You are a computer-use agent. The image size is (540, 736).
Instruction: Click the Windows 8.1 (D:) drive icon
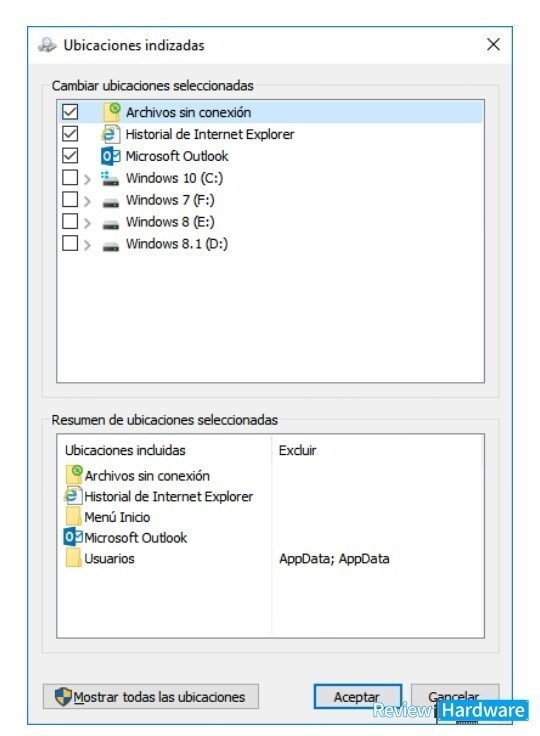[111, 245]
